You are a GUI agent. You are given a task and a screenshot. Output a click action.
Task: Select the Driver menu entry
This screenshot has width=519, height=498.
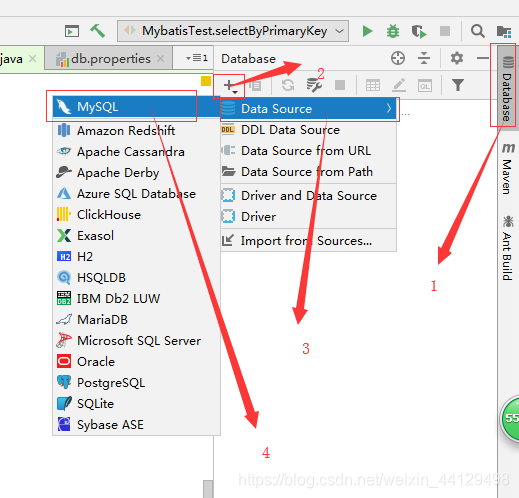(308, 217)
